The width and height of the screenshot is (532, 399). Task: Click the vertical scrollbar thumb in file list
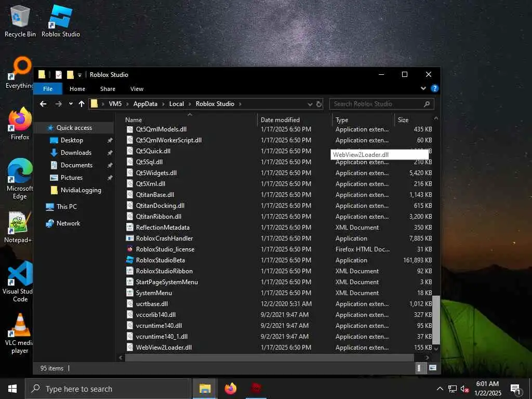436,320
